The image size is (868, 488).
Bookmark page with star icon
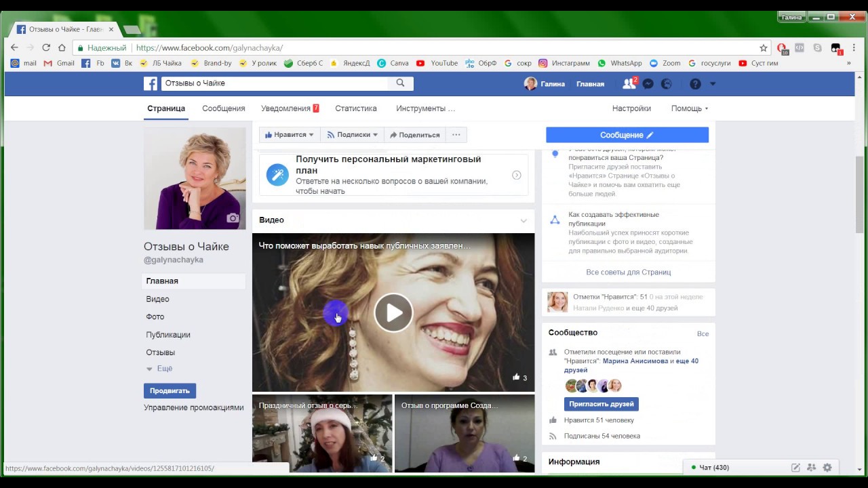(x=763, y=48)
